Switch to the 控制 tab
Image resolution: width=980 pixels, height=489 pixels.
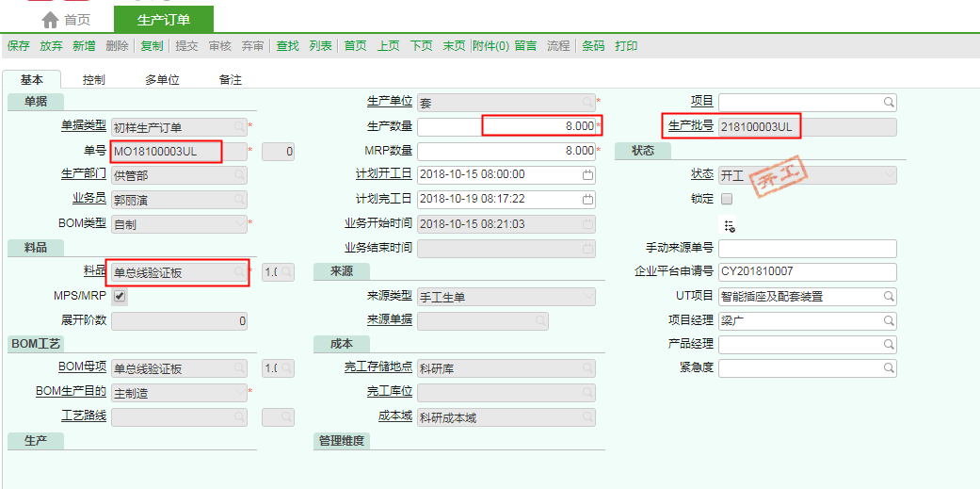(x=93, y=80)
